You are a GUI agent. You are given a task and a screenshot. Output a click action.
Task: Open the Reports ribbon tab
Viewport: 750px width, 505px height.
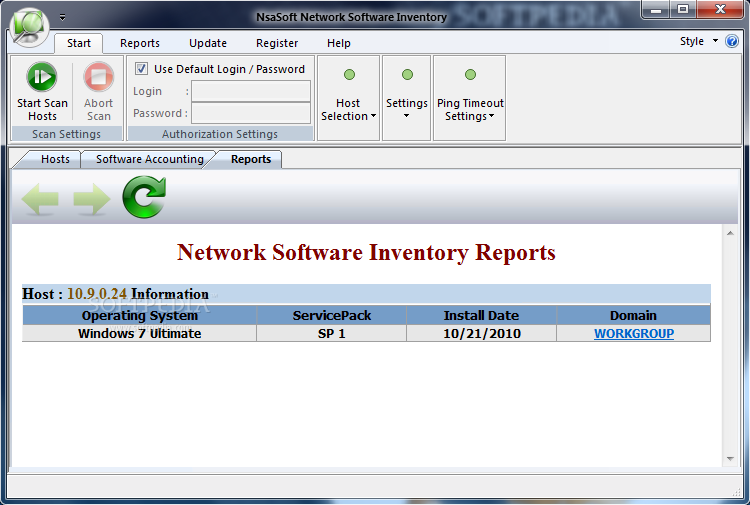tap(140, 43)
